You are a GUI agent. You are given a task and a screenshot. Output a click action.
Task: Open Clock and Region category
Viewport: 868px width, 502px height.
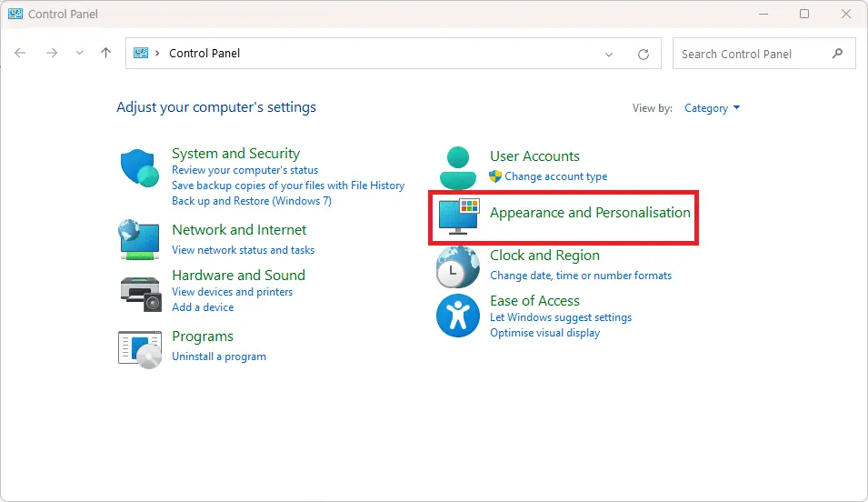click(544, 256)
